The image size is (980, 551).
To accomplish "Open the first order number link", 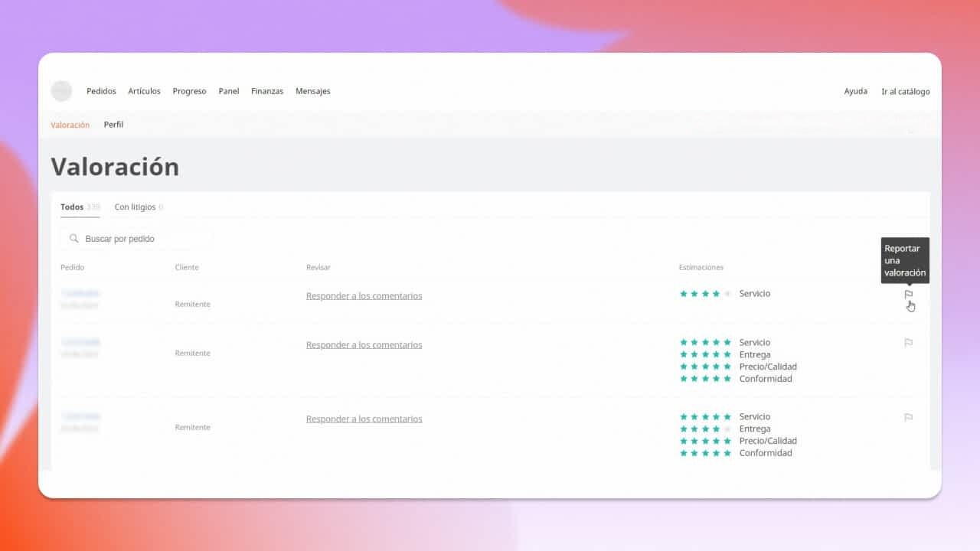I will click(x=80, y=293).
